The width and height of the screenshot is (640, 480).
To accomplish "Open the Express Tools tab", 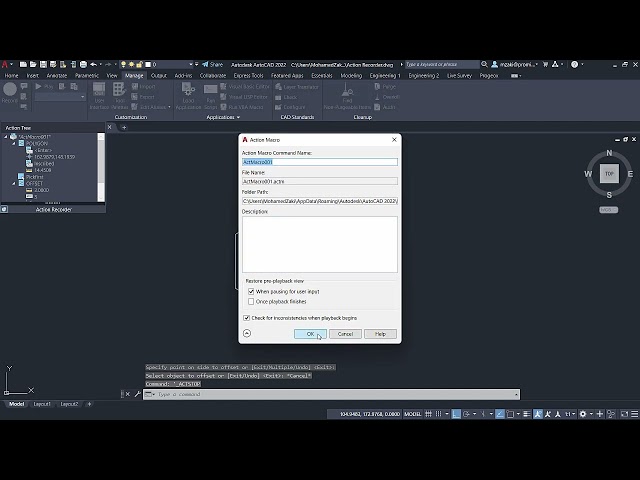I will point(248,76).
